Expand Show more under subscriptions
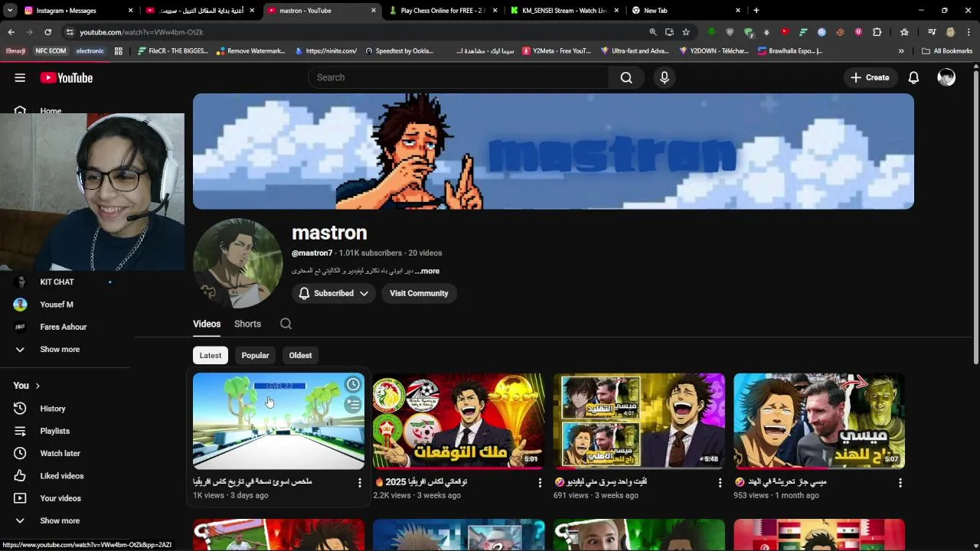Screen dimensions: 980x551 (59, 349)
